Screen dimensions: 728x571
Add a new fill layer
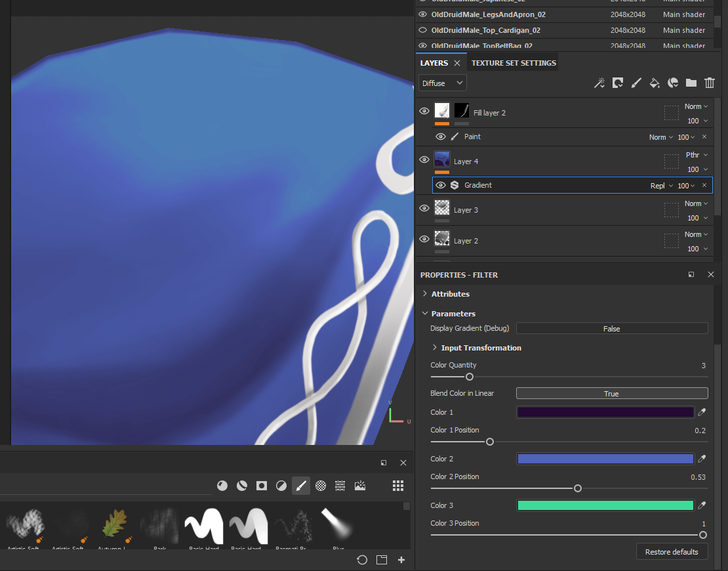617,83
